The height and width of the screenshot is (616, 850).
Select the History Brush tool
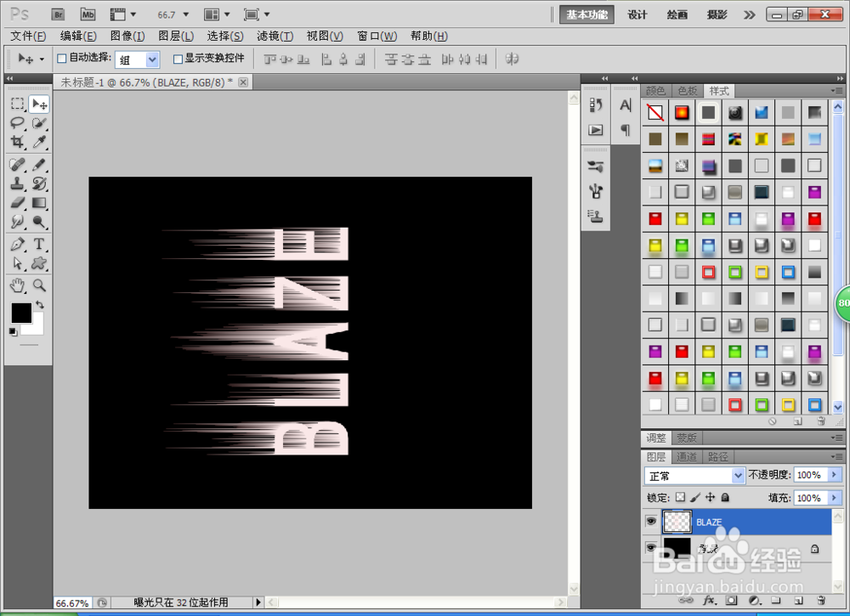[39, 184]
